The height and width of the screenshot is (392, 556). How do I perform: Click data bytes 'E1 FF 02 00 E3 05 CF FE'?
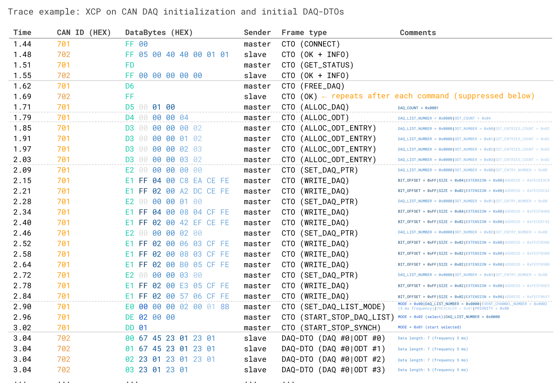pos(177,286)
